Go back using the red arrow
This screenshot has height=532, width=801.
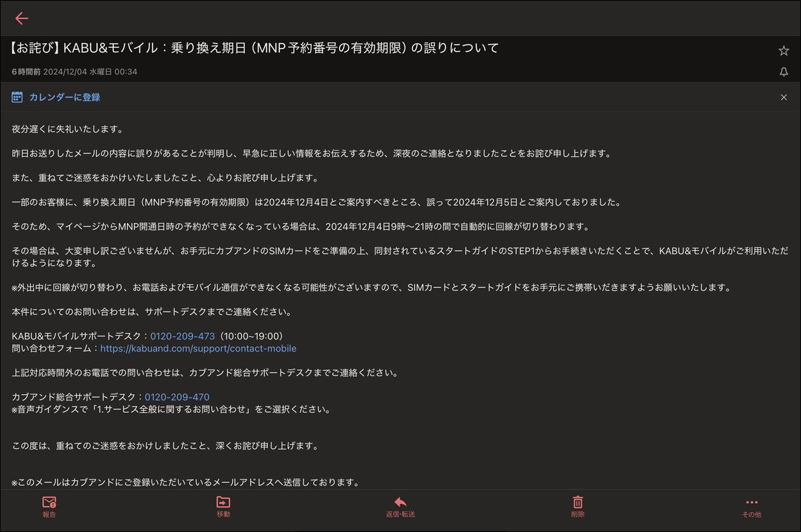(21, 18)
